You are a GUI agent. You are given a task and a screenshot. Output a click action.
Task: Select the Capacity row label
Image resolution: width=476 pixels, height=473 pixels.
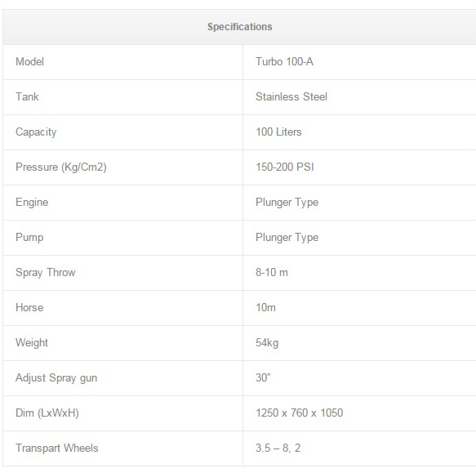tap(36, 132)
